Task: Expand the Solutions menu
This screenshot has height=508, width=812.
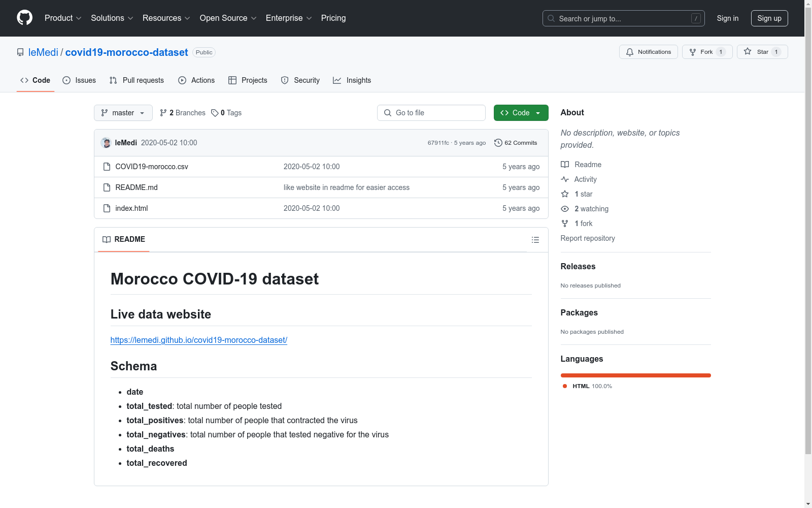Action: 112,18
